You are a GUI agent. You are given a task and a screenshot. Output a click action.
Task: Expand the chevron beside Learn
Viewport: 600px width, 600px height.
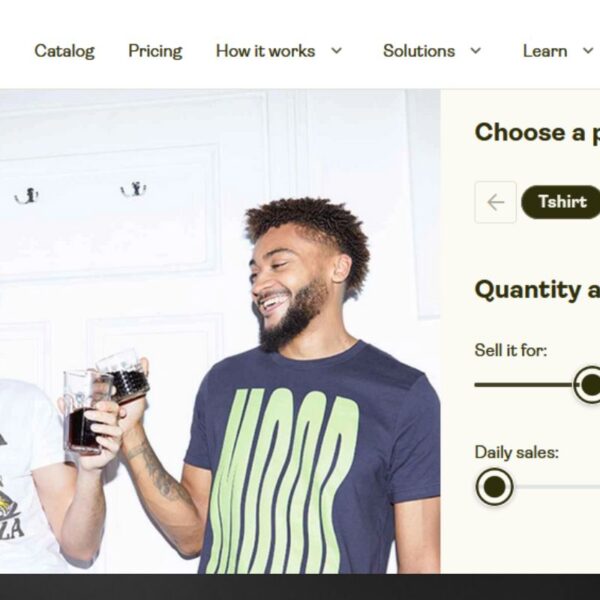click(588, 51)
